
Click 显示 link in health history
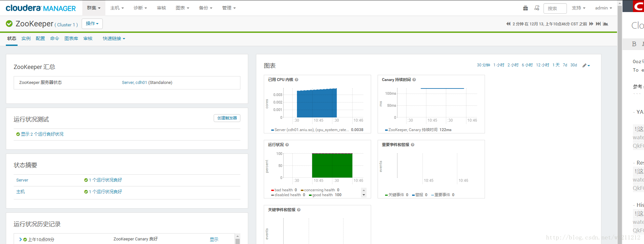pyautogui.click(x=214, y=239)
